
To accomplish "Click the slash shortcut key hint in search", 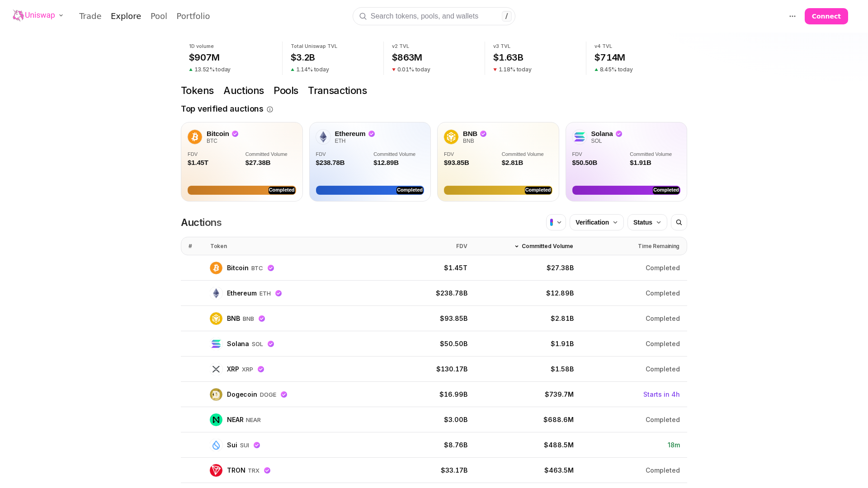I will click(x=507, y=16).
